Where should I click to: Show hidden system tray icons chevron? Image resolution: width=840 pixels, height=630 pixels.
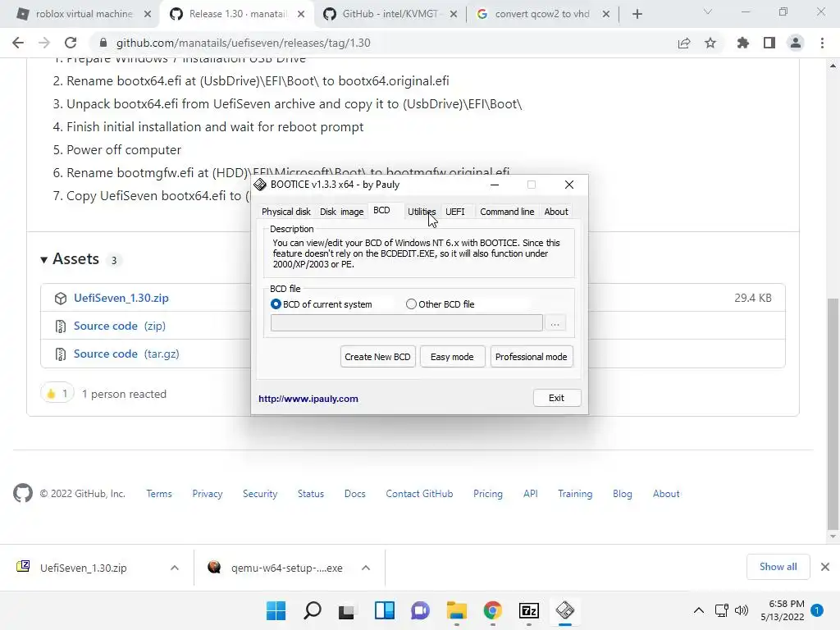(x=699, y=610)
